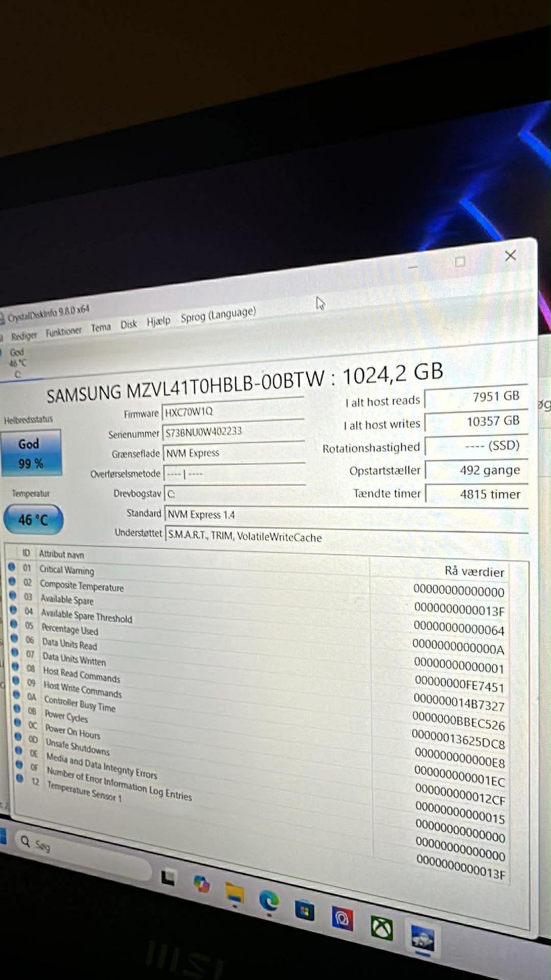
Task: Select the Available Spare Threshold row name
Action: pyautogui.click(x=86, y=615)
